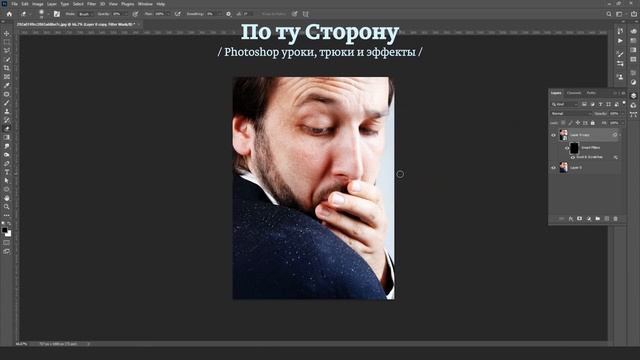Open the Dust & Scratches blending options icon
640x360 pixels.
pos(616,157)
